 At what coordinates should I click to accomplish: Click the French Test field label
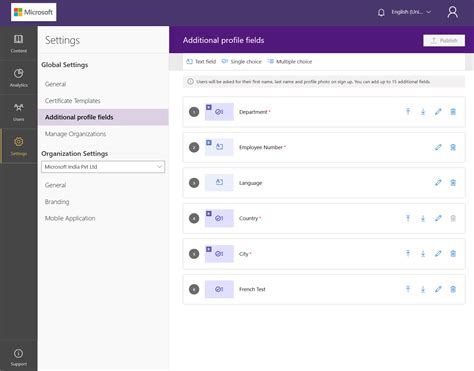[x=252, y=289]
